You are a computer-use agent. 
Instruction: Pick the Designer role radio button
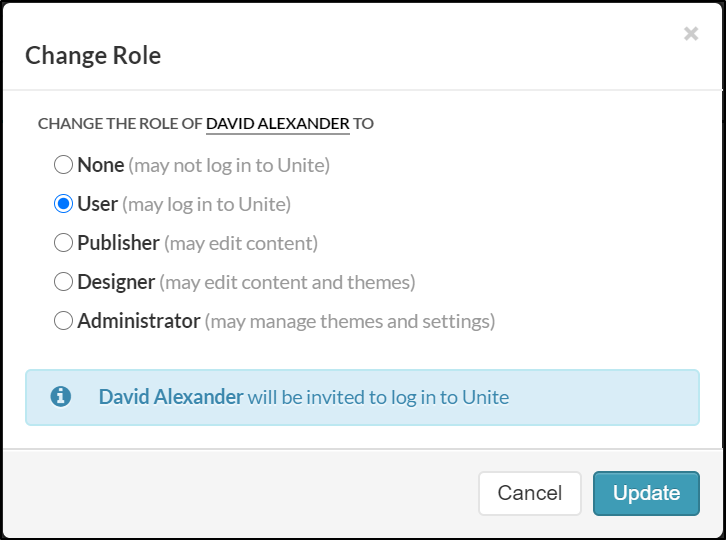coord(63,282)
